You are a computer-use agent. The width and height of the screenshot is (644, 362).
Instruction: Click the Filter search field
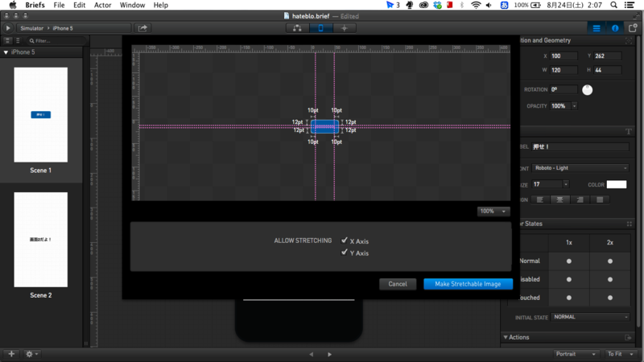point(56,41)
